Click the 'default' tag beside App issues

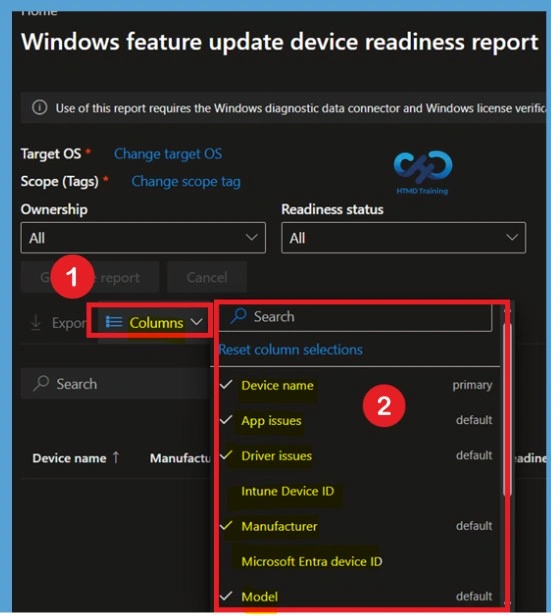click(474, 420)
